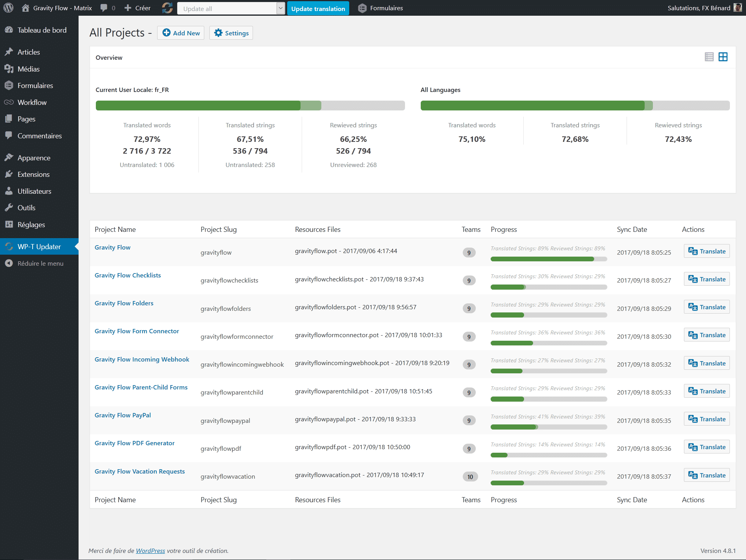
Task: Open Gravity Flow Form Connector project
Action: (137, 331)
